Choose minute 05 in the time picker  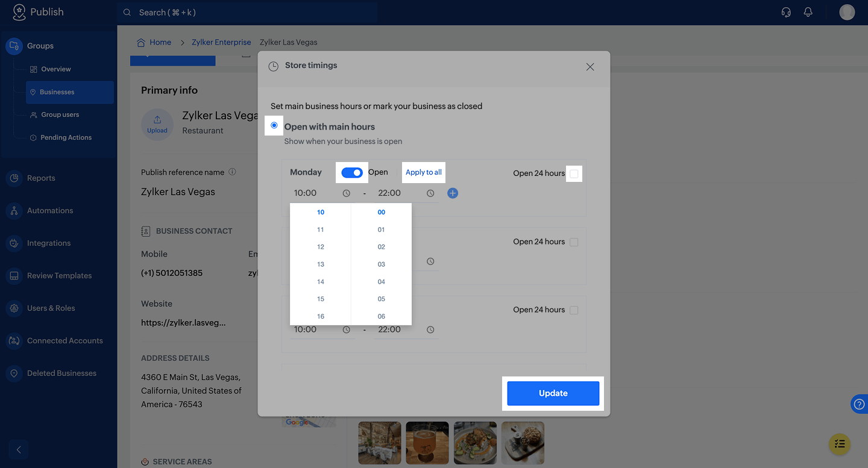[x=382, y=299]
